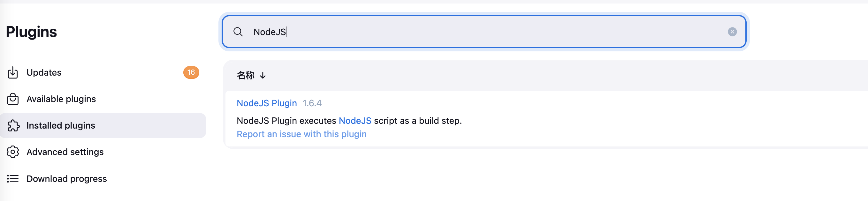This screenshot has height=201, width=868.
Task: Clear the NodeJS search text
Action: coord(732,32)
